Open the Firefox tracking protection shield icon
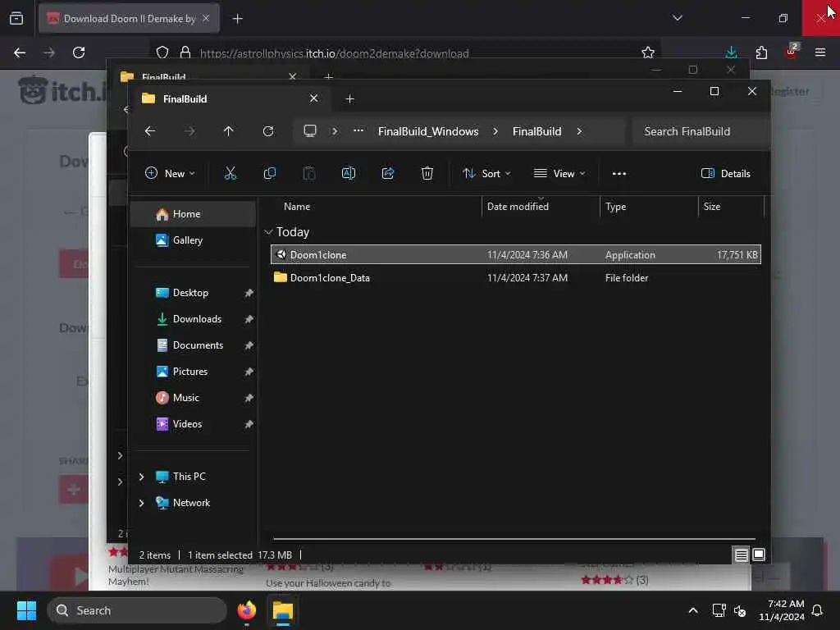The height and width of the screenshot is (630, 840). [162, 52]
